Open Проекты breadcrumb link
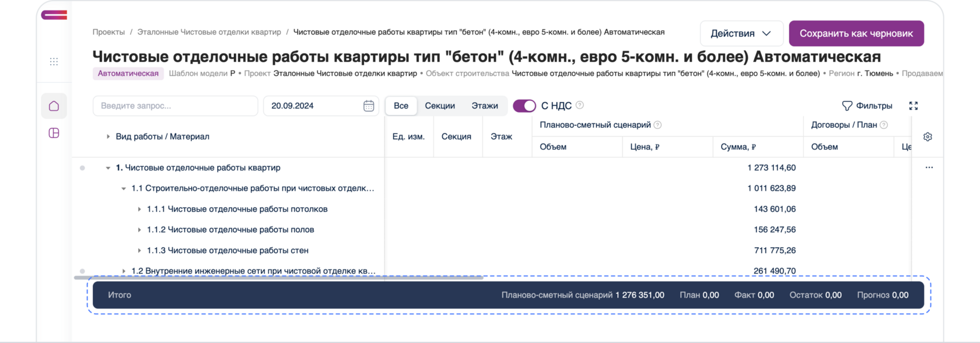The height and width of the screenshot is (343, 980). point(108,32)
